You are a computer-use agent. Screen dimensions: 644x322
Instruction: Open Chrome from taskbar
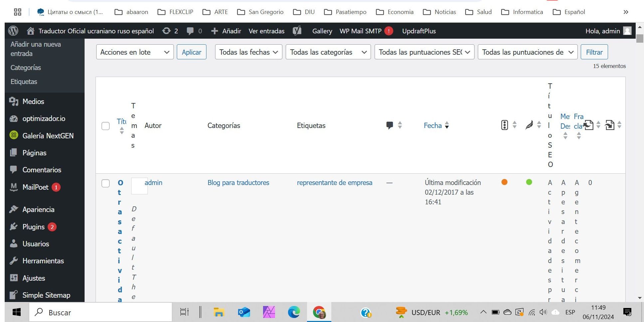coord(319,312)
